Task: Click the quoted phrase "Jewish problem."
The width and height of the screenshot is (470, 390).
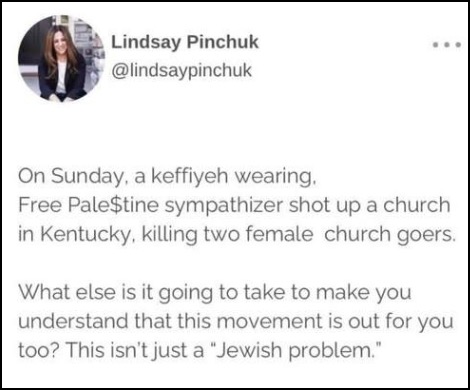Action: pyautogui.click(x=296, y=351)
